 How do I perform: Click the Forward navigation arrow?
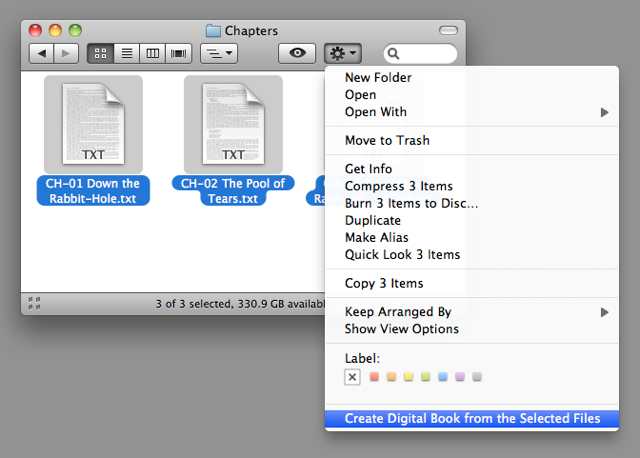[66, 53]
